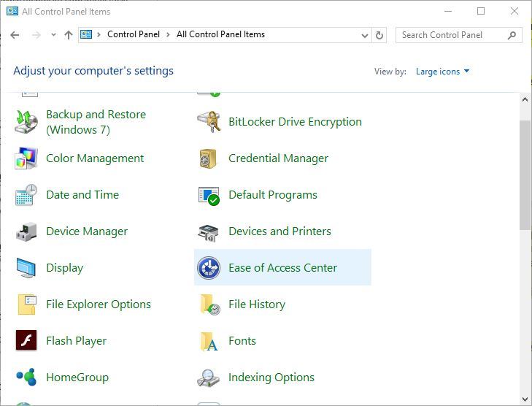Open the Indexing Options link
This screenshot has height=406, width=532.
271,378
